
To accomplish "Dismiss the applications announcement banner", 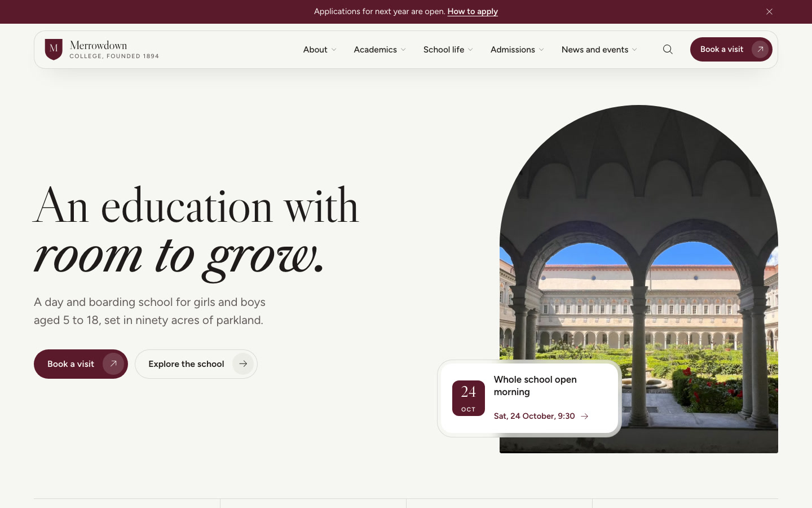I will pyautogui.click(x=769, y=11).
